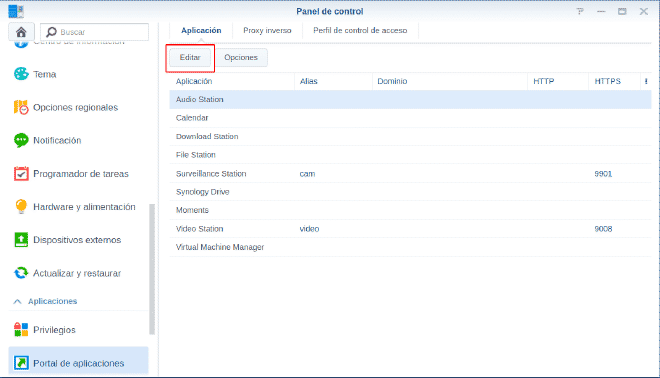Open Portal de aplicaciones arrow icon
Image resolution: width=660 pixels, height=378 pixels.
click(21, 363)
